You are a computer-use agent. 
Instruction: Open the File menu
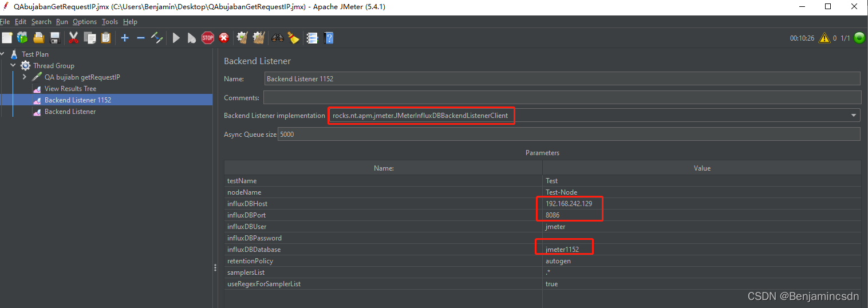(5, 22)
